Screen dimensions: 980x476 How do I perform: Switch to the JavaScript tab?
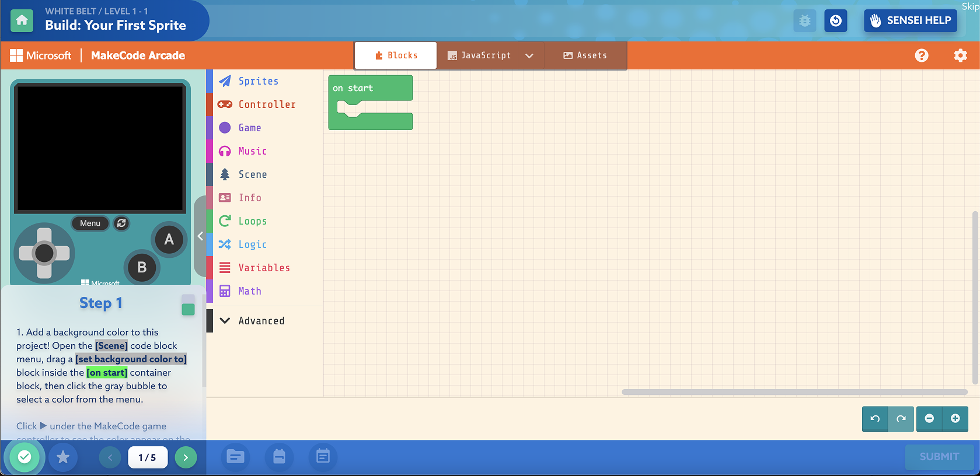(x=479, y=55)
